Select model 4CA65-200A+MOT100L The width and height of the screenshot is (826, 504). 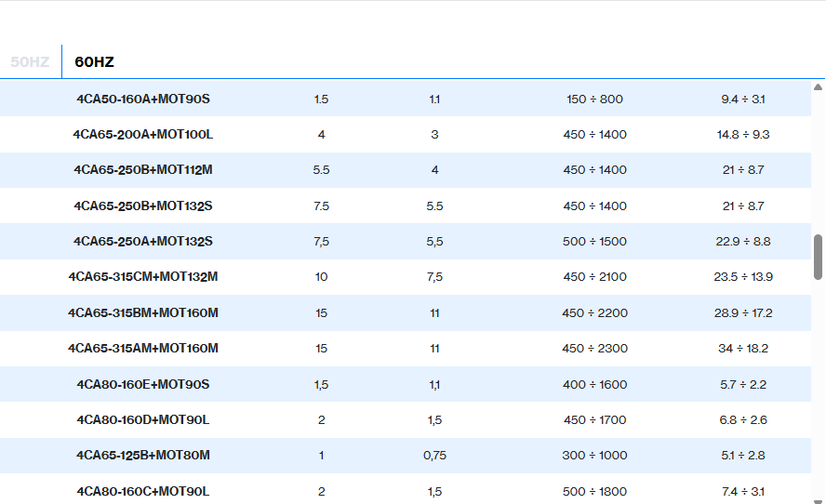pyautogui.click(x=143, y=135)
